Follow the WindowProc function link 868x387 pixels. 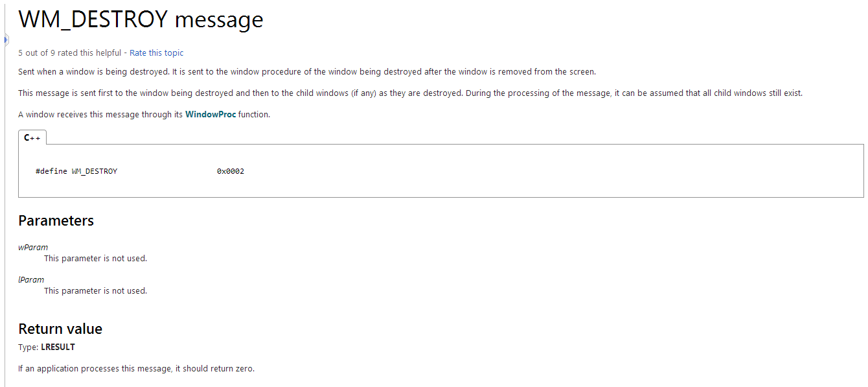[x=211, y=115]
